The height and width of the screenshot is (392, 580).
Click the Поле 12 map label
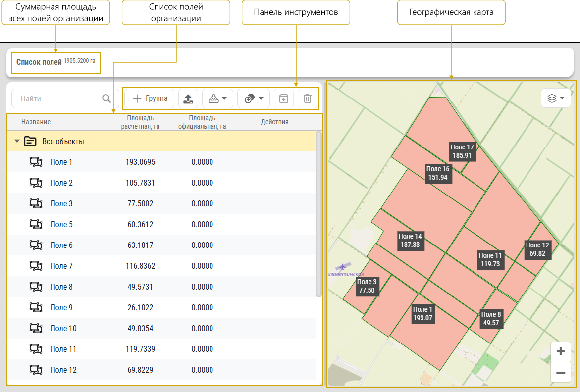[x=537, y=249]
